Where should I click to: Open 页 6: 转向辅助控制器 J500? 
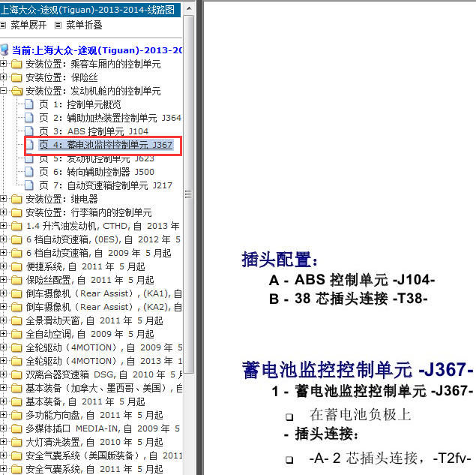point(97,172)
